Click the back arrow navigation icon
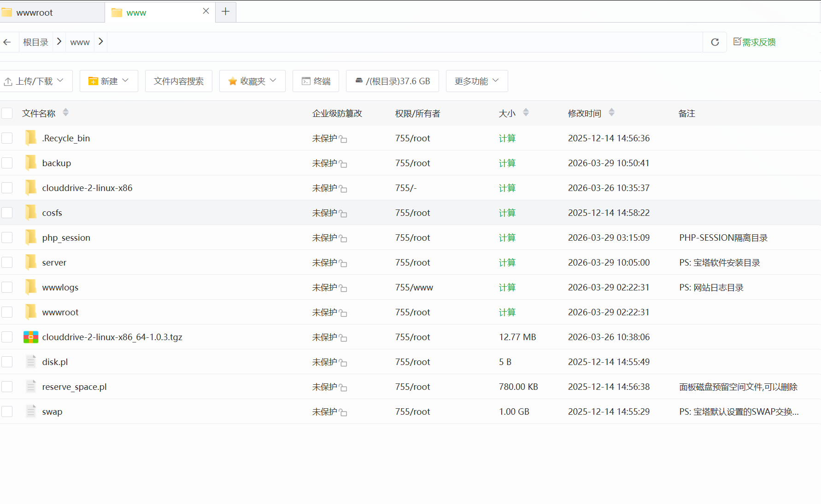The height and width of the screenshot is (504, 821). pyautogui.click(x=7, y=42)
